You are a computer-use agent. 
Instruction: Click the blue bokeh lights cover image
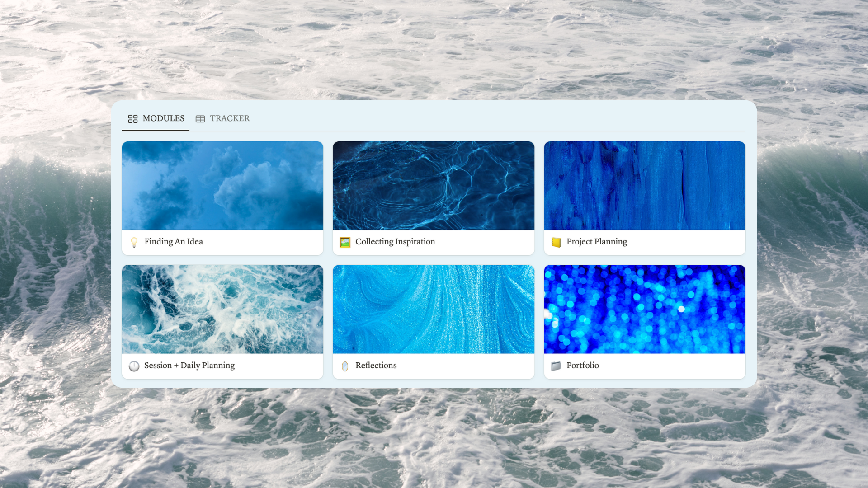644,309
